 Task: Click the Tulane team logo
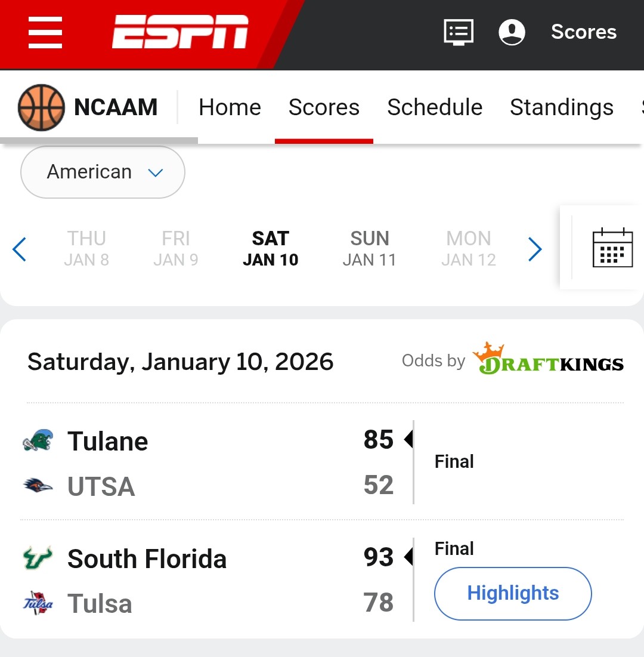point(38,441)
